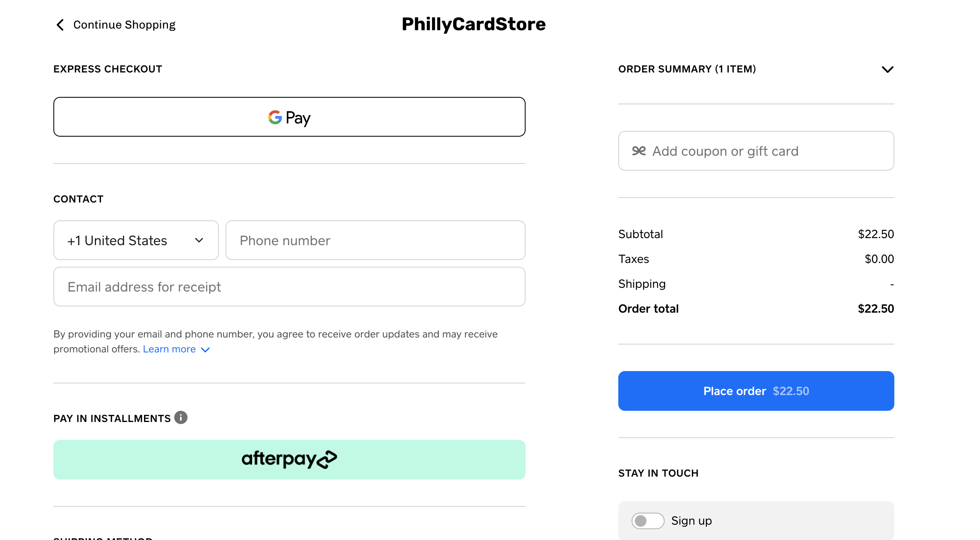Toggle the Sign up switch
Viewport: 980px width, 540px height.
(648, 521)
